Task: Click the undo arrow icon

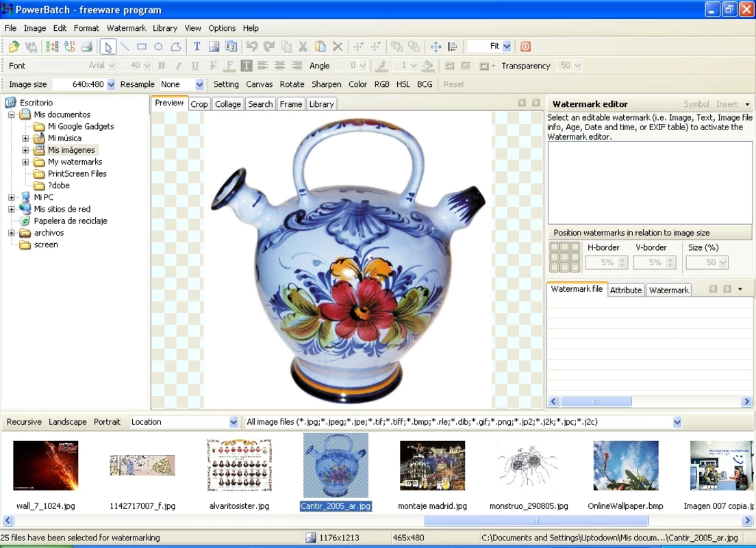Action: [x=252, y=47]
